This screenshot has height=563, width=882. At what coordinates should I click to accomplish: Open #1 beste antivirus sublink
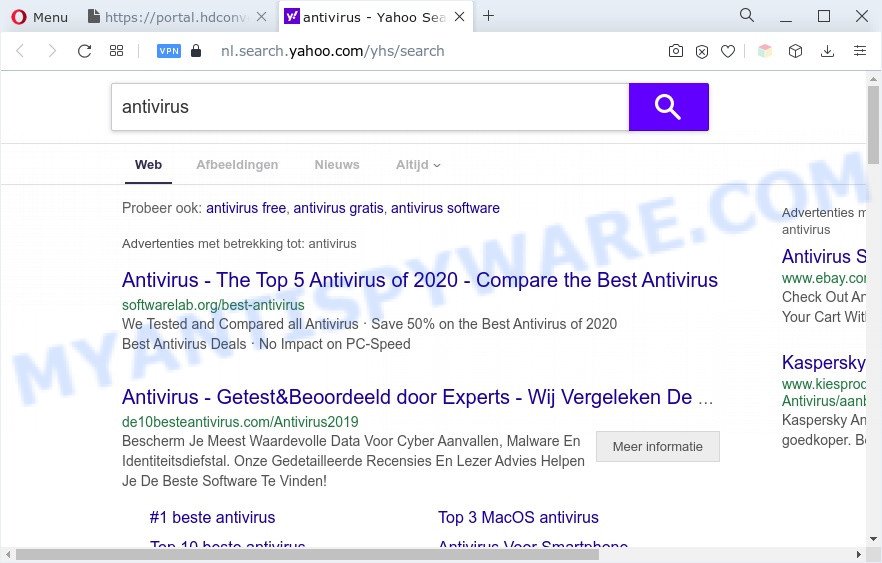[213, 517]
